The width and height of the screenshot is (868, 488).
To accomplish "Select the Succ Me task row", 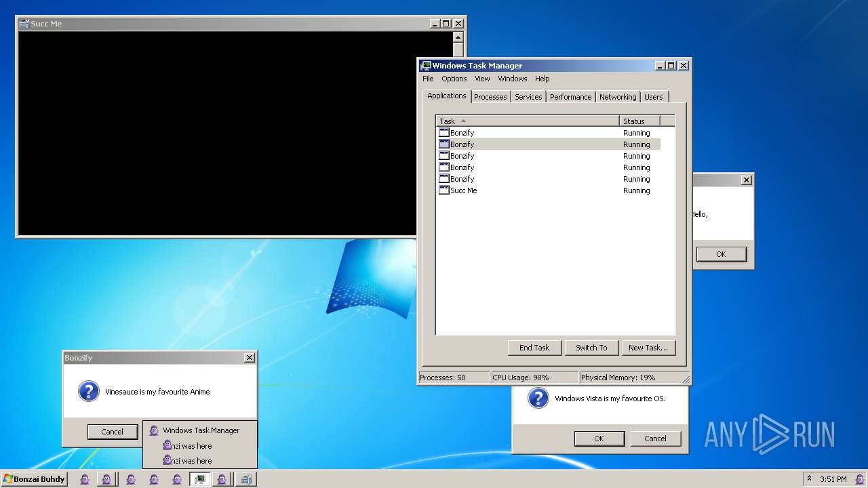I will pyautogui.click(x=548, y=190).
